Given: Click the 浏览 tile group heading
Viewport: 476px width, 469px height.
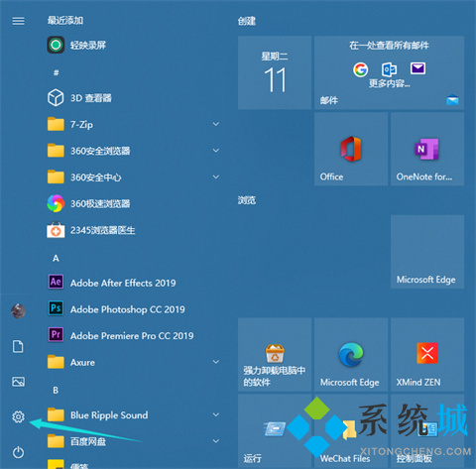Looking at the screenshot, I should 247,200.
